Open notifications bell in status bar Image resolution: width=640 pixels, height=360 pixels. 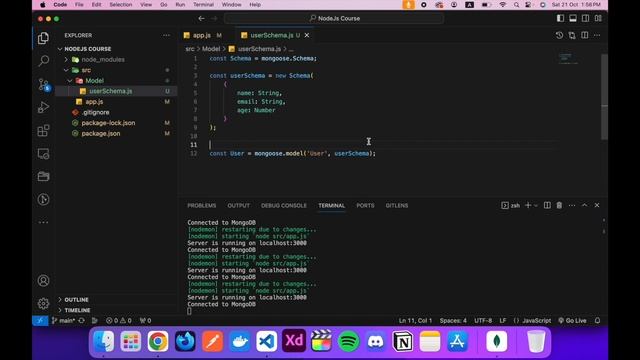tap(597, 320)
